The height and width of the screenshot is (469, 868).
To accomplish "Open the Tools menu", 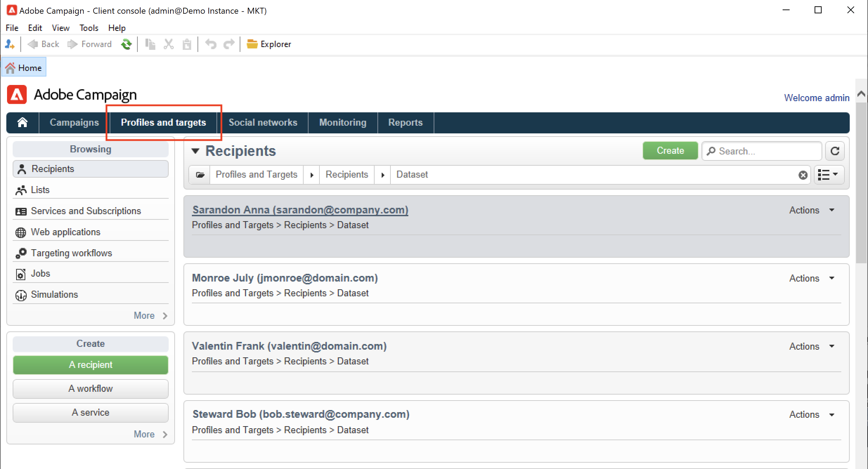I will point(89,28).
